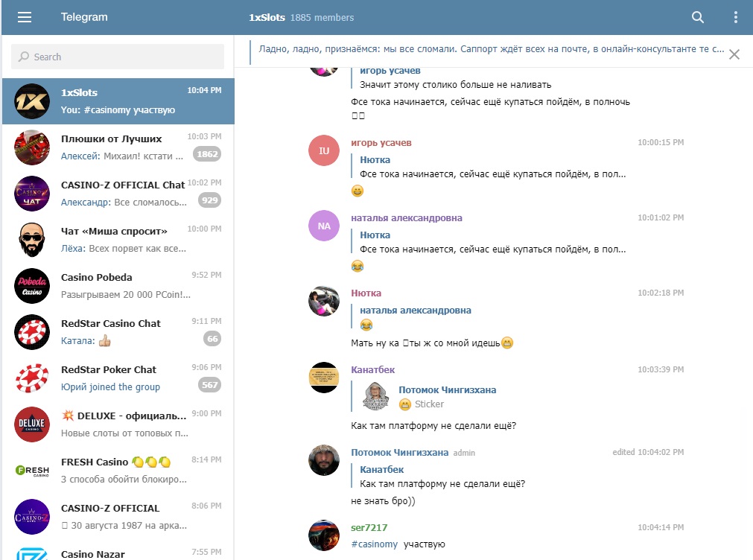This screenshot has height=560, width=753.
Task: Click the bearded Миша спросит avatar
Action: pos(32,240)
